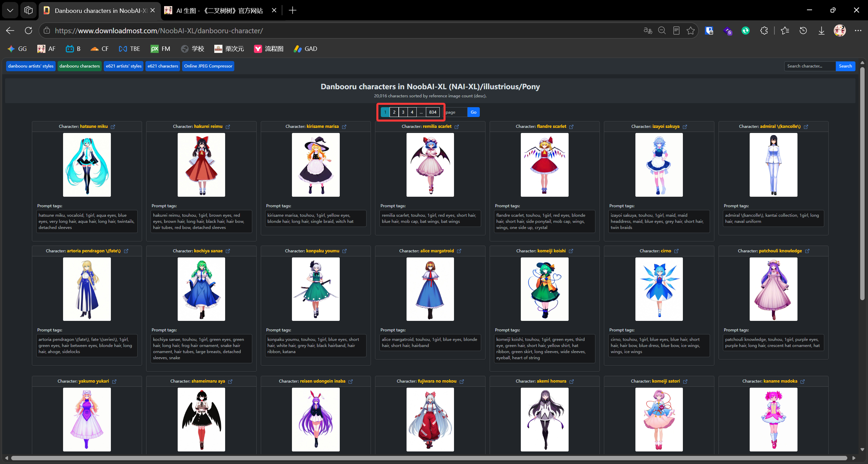Open immersive reader view
The image size is (868, 464).
[676, 31]
